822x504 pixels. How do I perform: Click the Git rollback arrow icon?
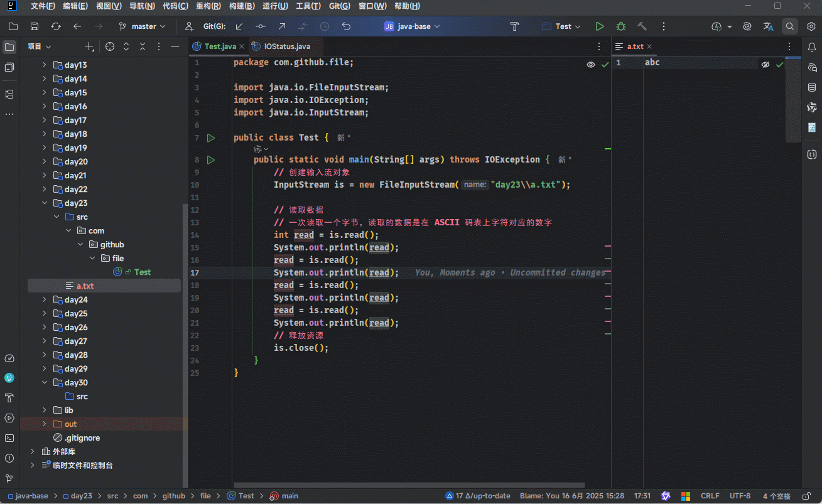[346, 26]
